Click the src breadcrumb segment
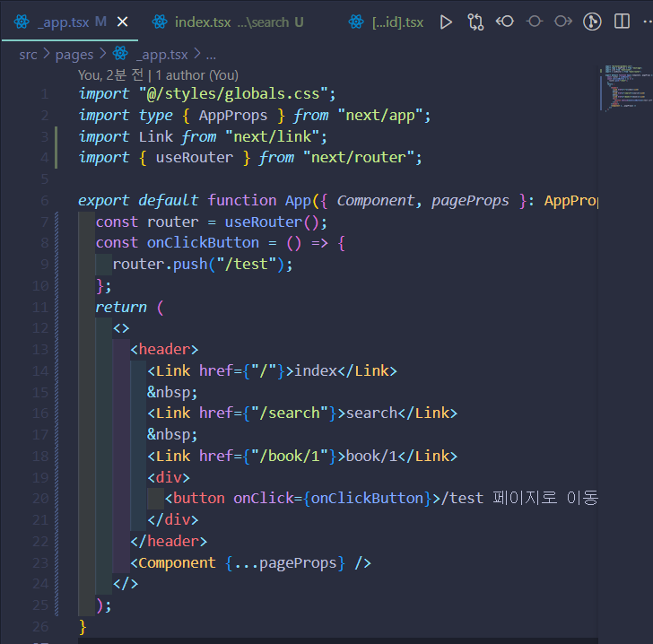The image size is (653, 644). [28, 55]
